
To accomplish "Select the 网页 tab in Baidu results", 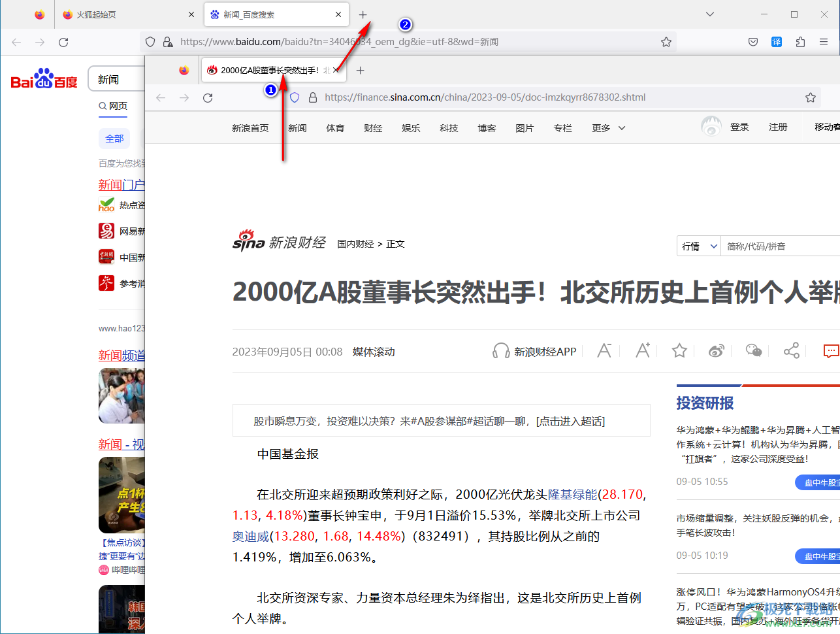I will tap(113, 106).
